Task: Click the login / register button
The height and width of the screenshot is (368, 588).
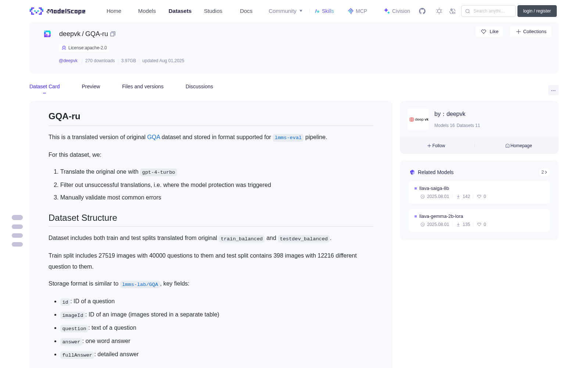Action: pyautogui.click(x=537, y=11)
